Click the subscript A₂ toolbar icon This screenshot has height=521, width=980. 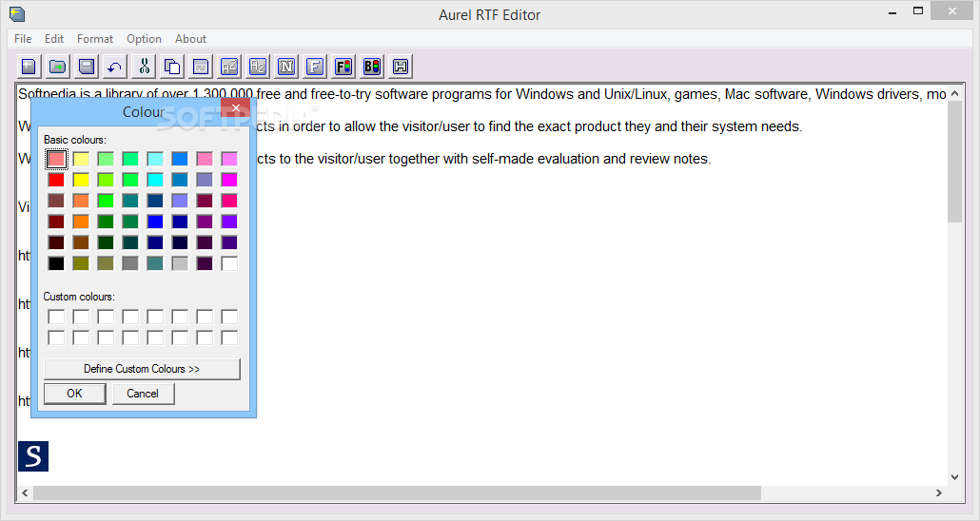point(258,67)
